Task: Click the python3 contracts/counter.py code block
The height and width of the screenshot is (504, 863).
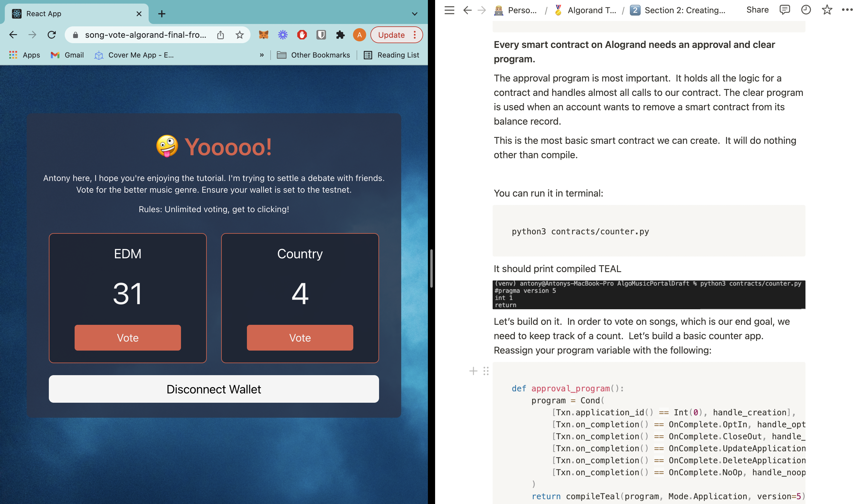Action: click(649, 231)
